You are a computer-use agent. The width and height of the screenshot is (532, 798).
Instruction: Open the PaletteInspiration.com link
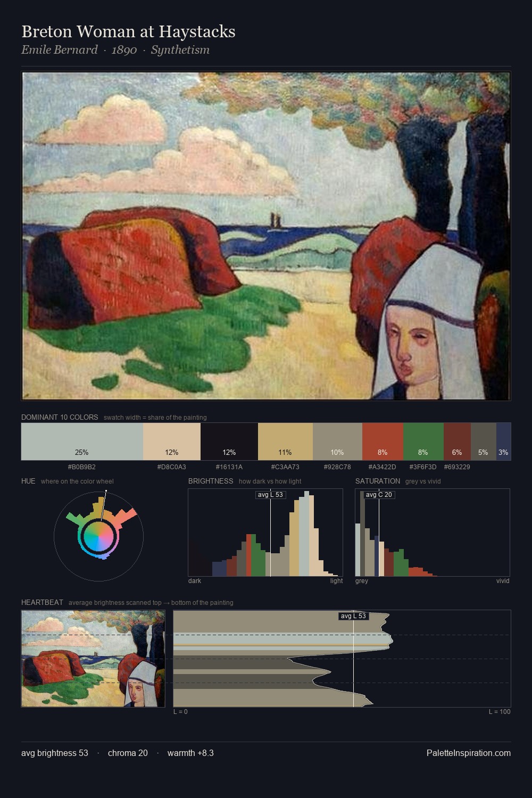469,753
